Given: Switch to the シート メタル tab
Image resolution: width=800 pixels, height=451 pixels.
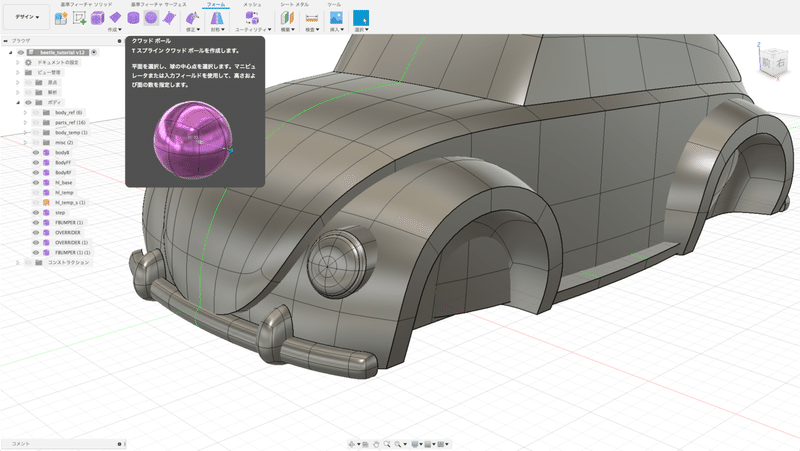Looking at the screenshot, I should tap(293, 5).
